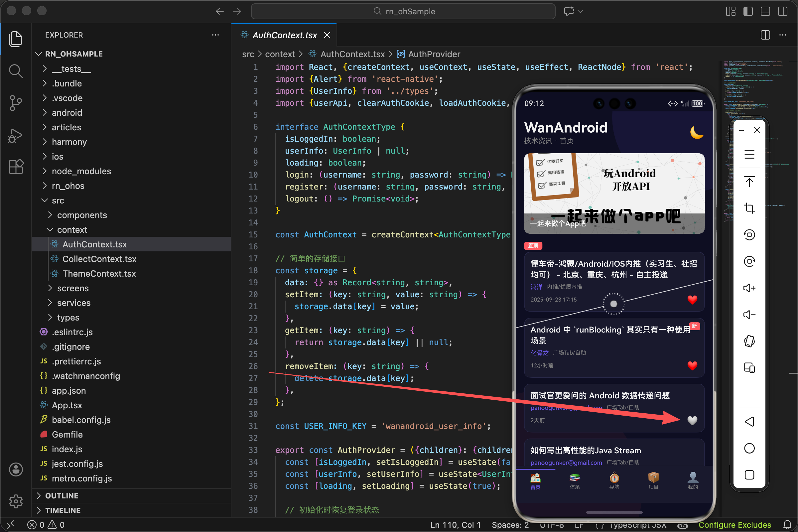Screen dimensions: 798x532
Task: Click the emulator crop screenshot icon
Action: 749,208
